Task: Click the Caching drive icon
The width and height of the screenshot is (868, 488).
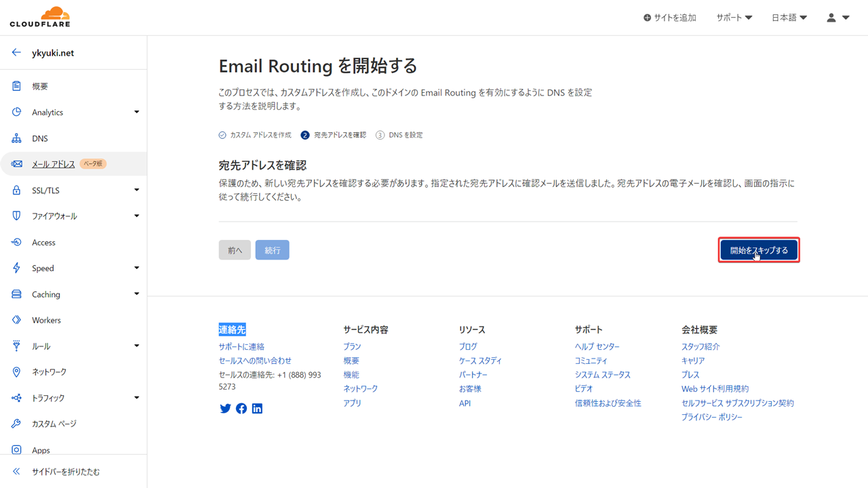Action: click(x=16, y=294)
